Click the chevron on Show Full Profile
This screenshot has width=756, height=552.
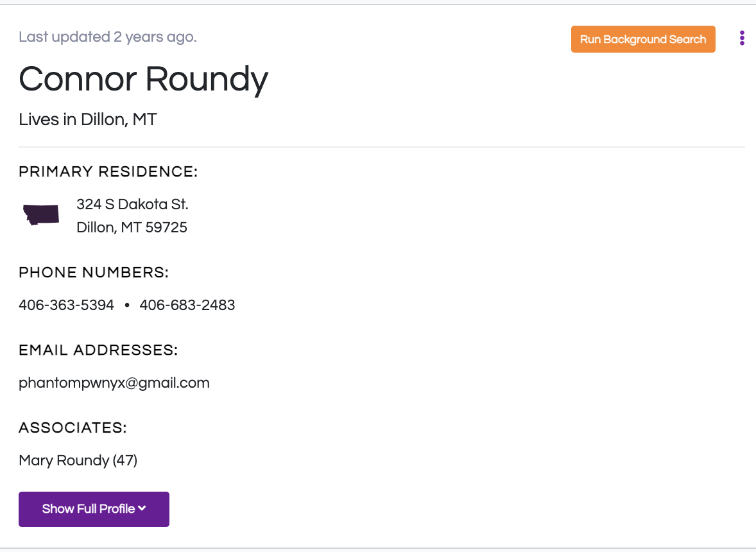(x=142, y=508)
